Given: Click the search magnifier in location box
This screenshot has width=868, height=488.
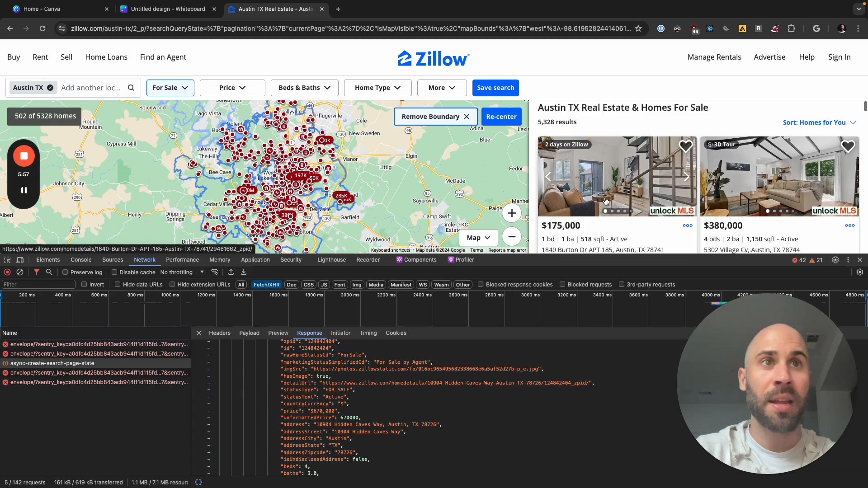Looking at the screenshot, I should pos(131,88).
